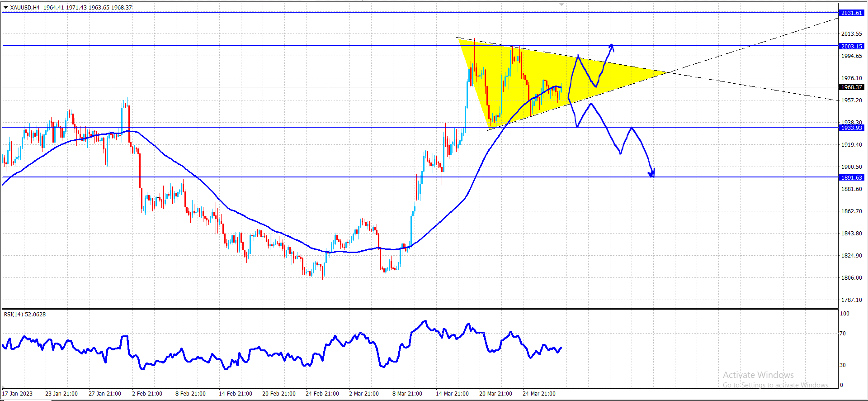Screen dimensions: 868x401
Task: Select the 2031.61 horizontal line price tag
Action: (x=852, y=13)
